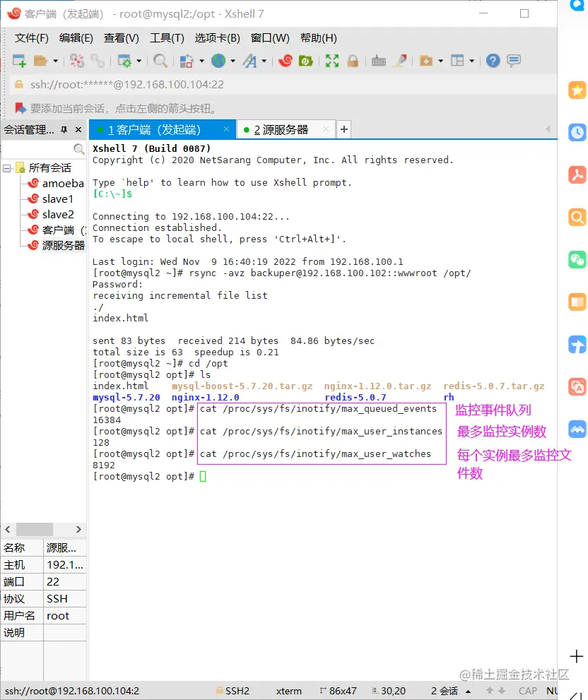This screenshot has width=588, height=700.
Task: Click session tree scroll right arrow
Action: click(x=78, y=530)
